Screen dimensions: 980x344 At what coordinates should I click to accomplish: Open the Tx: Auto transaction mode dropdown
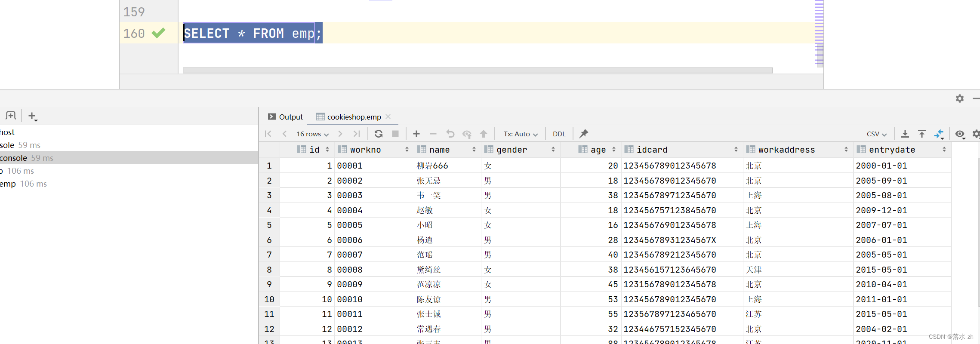521,134
